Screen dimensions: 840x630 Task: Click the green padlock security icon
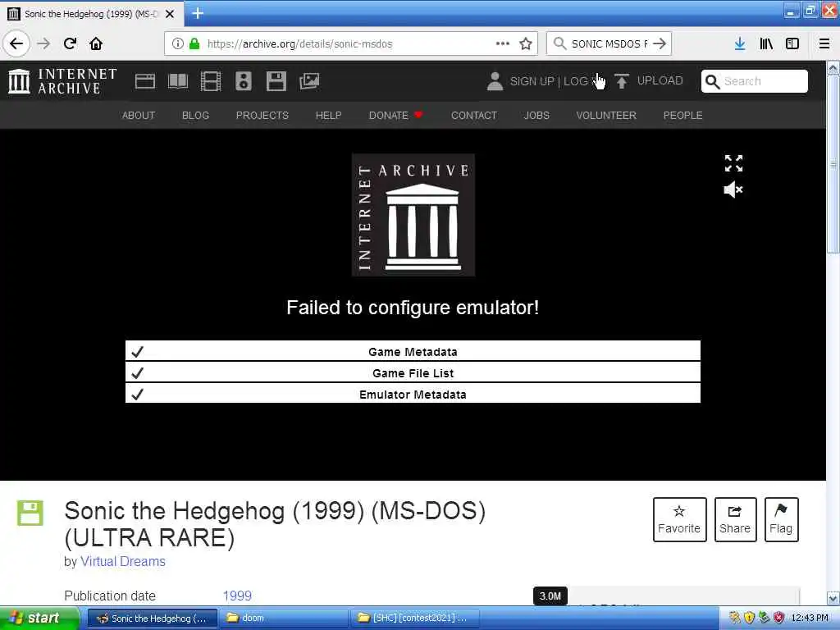click(x=194, y=43)
